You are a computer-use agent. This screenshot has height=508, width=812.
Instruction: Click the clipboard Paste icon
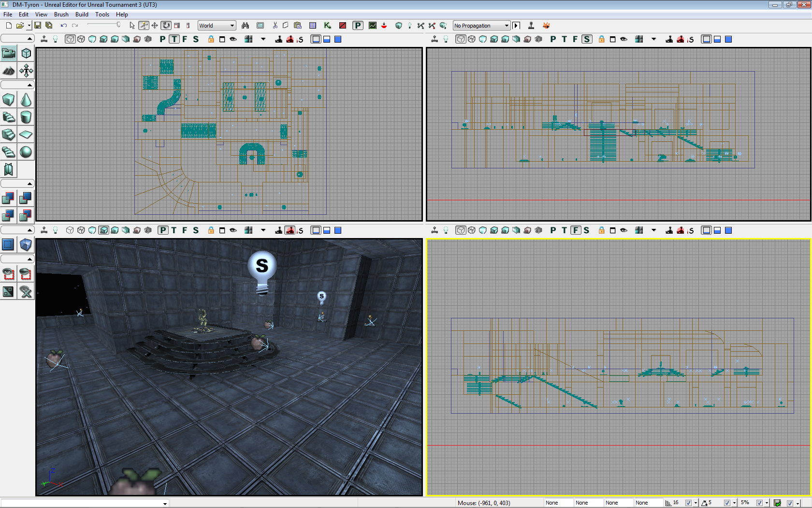pyautogui.click(x=298, y=26)
